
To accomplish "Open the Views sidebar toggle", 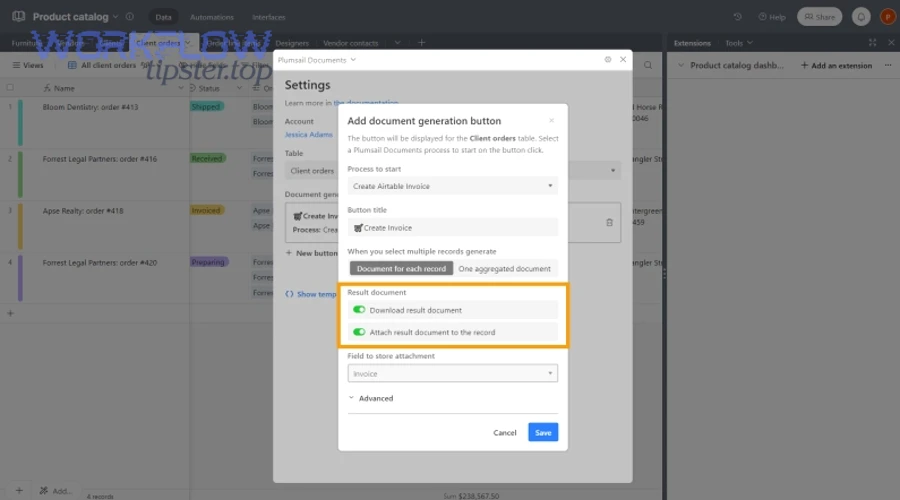I will pyautogui.click(x=28, y=65).
